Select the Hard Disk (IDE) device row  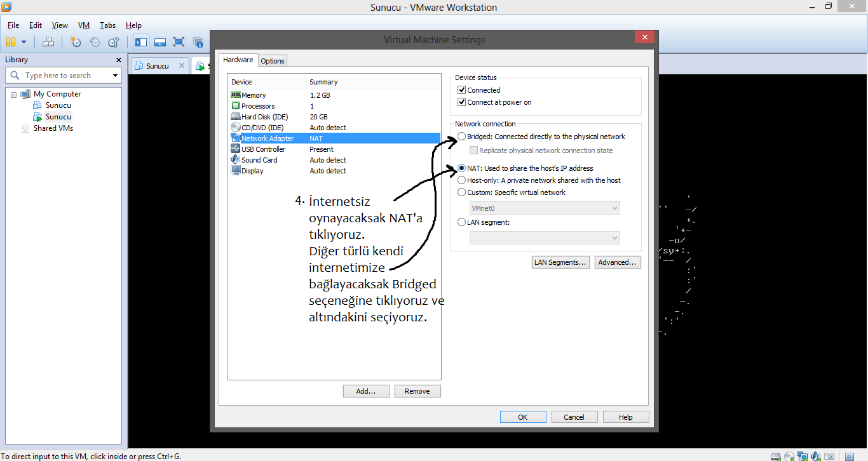point(334,117)
